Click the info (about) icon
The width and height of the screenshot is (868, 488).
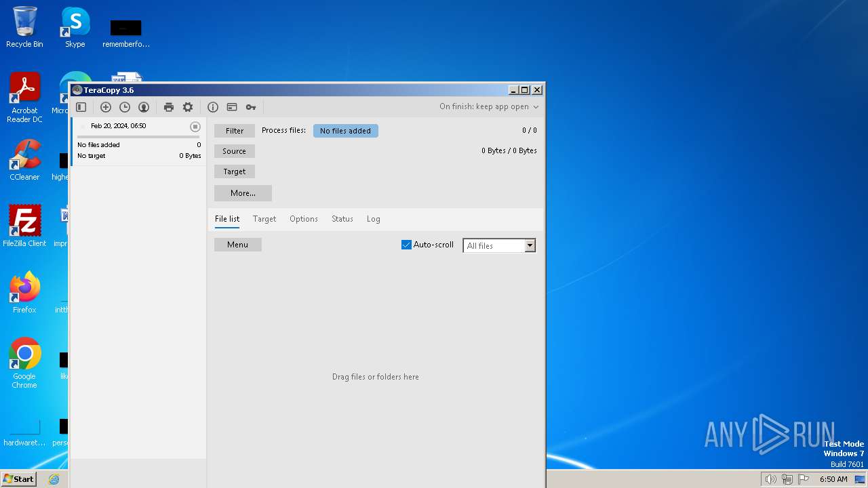(x=213, y=107)
